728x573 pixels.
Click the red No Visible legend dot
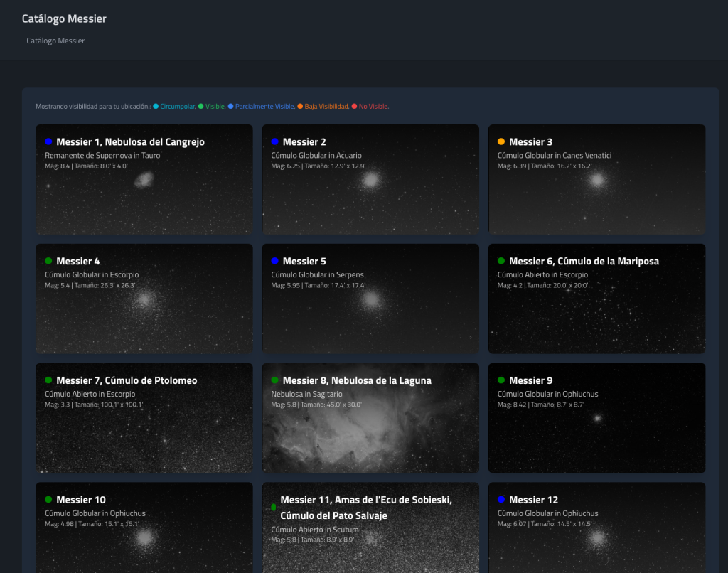click(354, 107)
